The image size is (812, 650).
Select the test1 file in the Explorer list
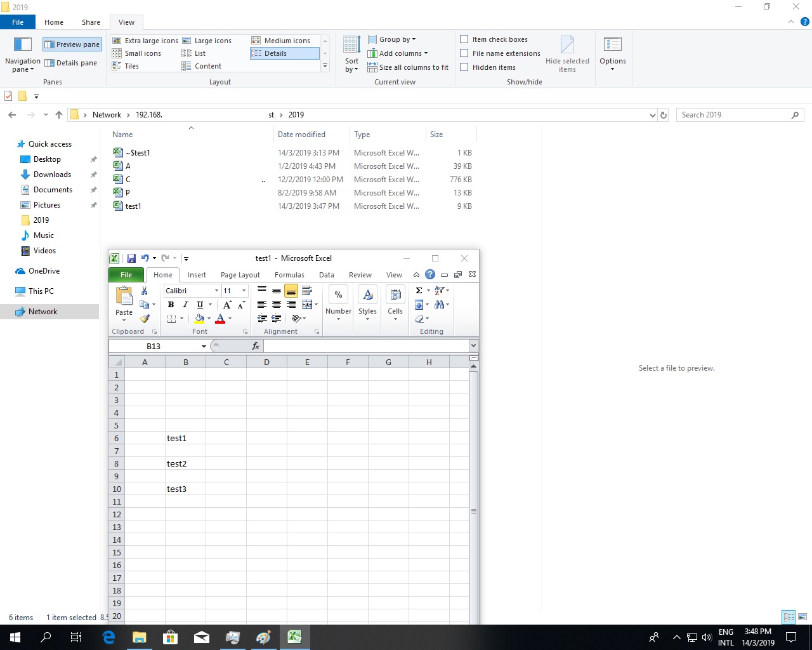[x=133, y=206]
